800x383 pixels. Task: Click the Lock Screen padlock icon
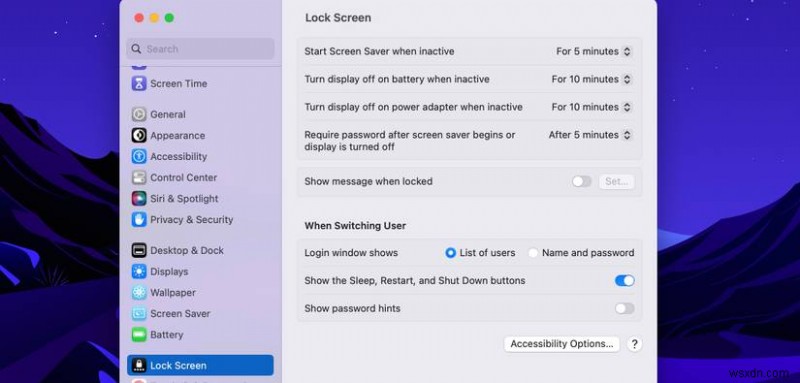point(139,365)
